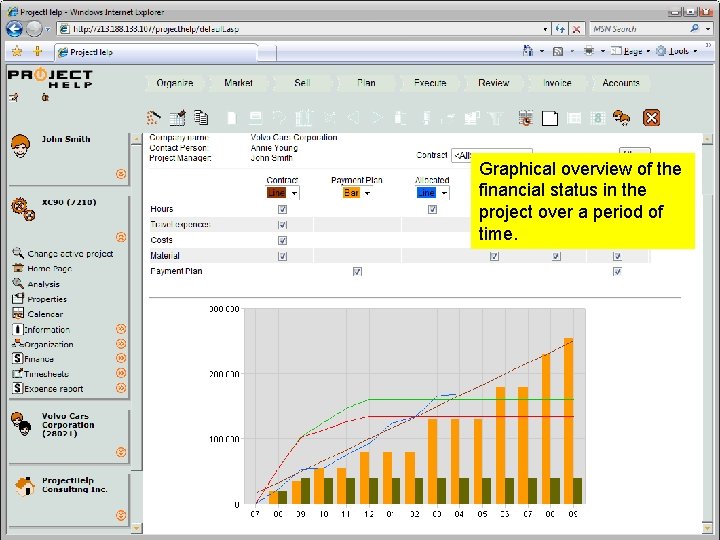Expand the Timesheets section arrow
720x540 pixels.
121,373
